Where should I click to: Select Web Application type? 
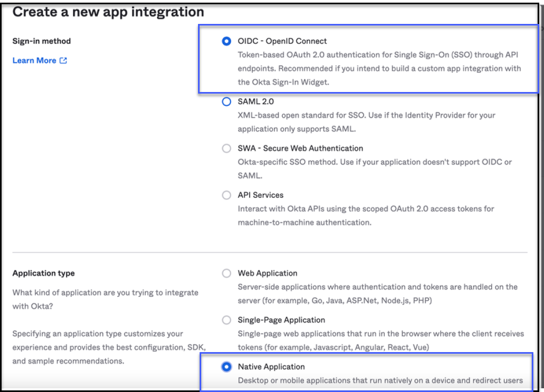227,273
